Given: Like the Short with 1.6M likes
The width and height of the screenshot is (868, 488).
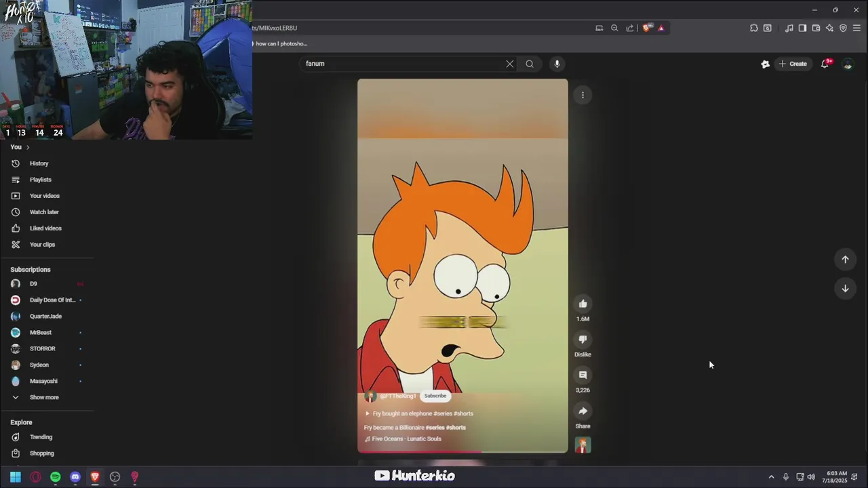Looking at the screenshot, I should 583,304.
